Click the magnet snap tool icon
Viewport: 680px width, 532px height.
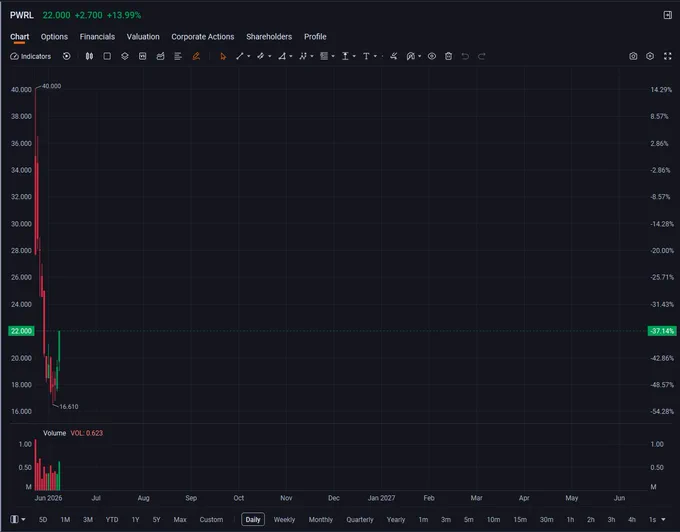point(410,56)
